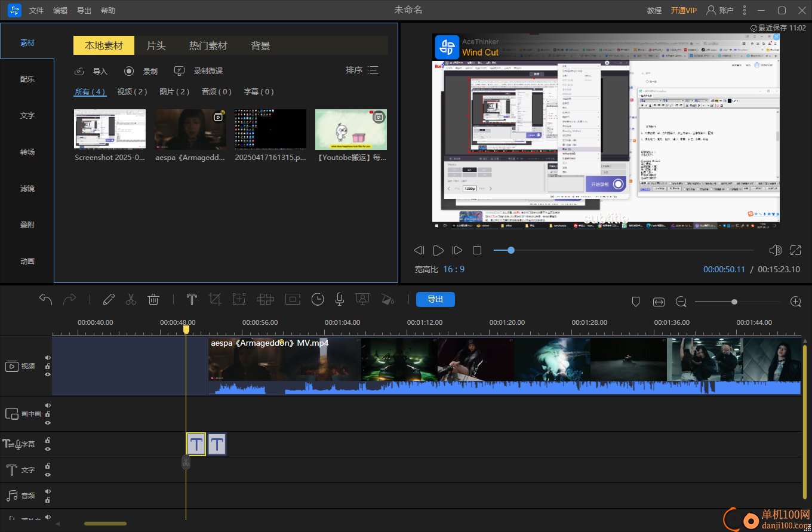Viewport: 812px width, 532px height.
Task: Select the text T tool in toolbar
Action: point(192,299)
